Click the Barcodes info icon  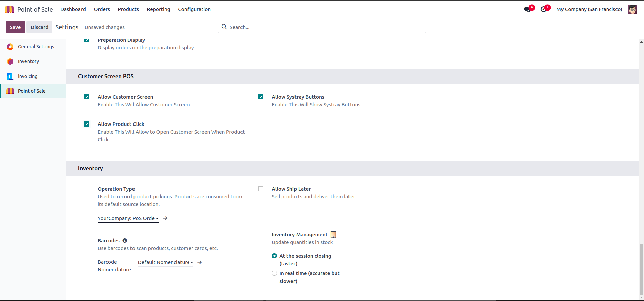tap(125, 241)
